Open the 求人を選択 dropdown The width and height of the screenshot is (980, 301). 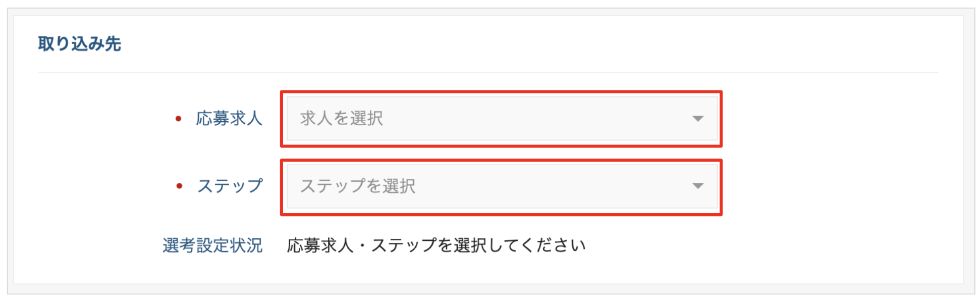tap(502, 119)
